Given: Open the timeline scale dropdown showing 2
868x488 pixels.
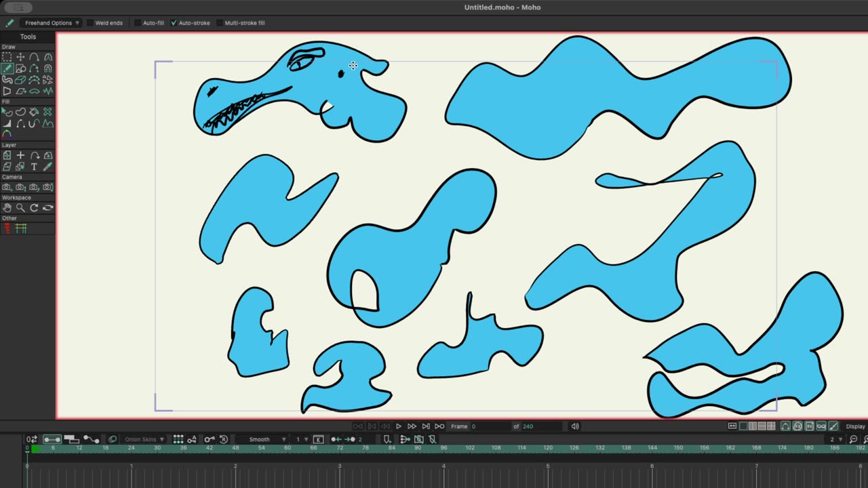Looking at the screenshot, I should [836, 439].
